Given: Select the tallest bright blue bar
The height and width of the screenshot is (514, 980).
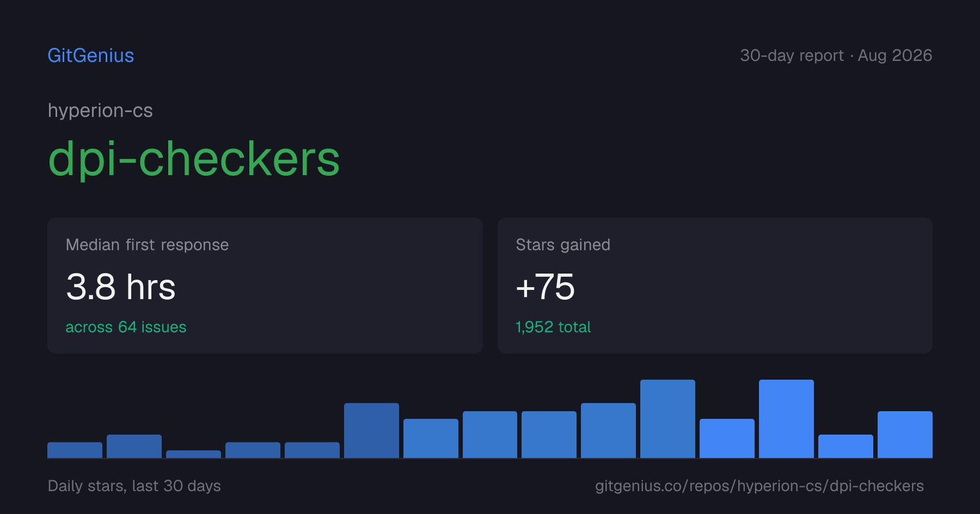Looking at the screenshot, I should tap(786, 419).
